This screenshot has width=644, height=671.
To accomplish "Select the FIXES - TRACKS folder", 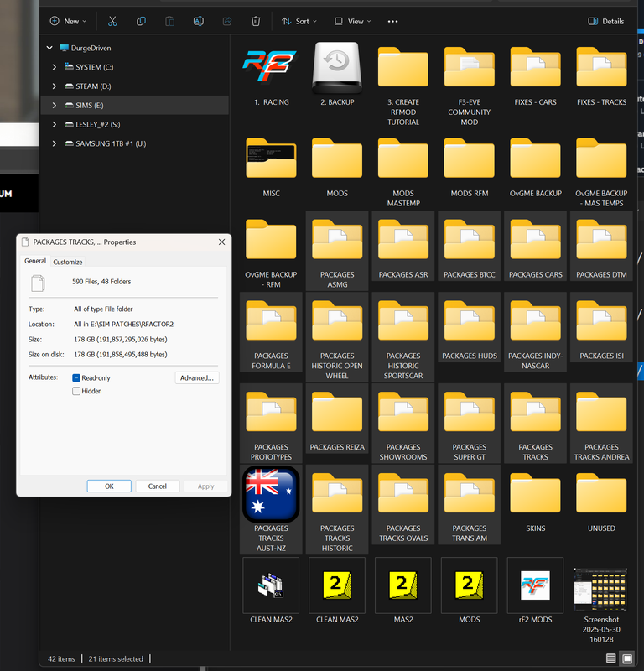I will 601,67.
